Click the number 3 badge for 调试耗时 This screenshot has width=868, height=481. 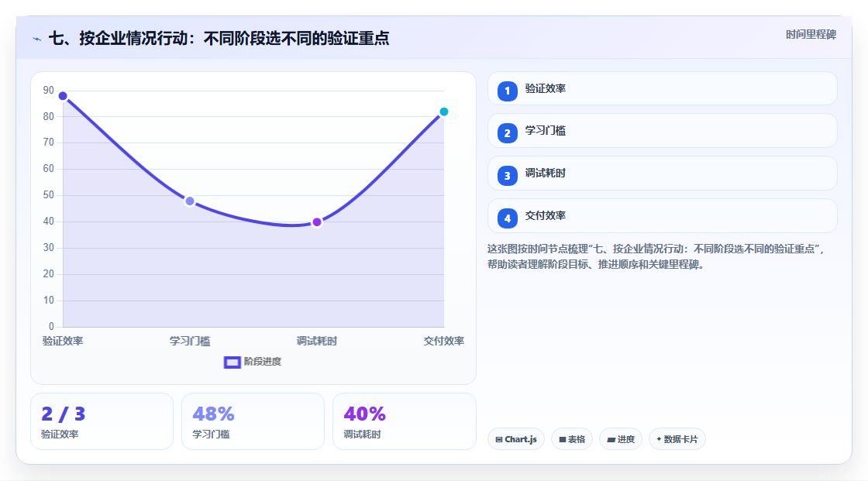point(507,176)
